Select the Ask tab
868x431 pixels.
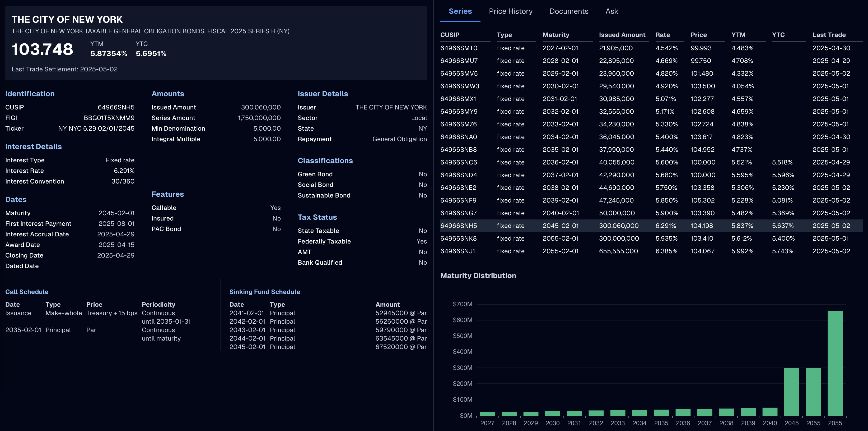tap(612, 11)
